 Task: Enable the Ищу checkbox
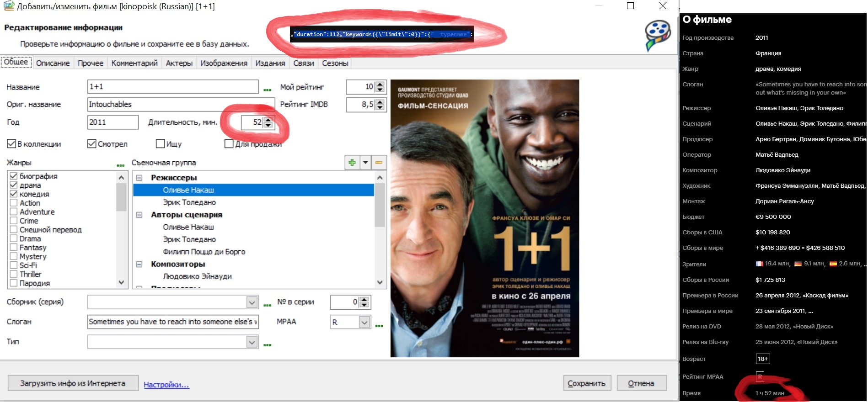tap(160, 144)
